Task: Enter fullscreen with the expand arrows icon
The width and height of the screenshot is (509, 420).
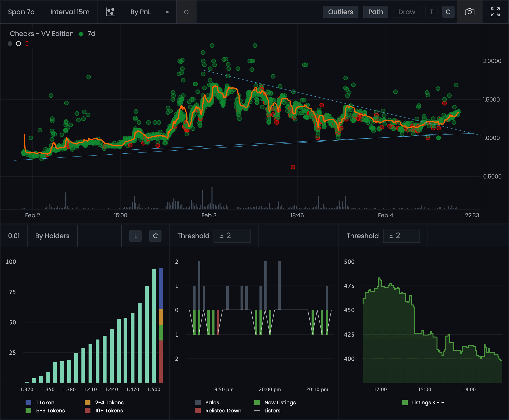Action: coord(495,12)
